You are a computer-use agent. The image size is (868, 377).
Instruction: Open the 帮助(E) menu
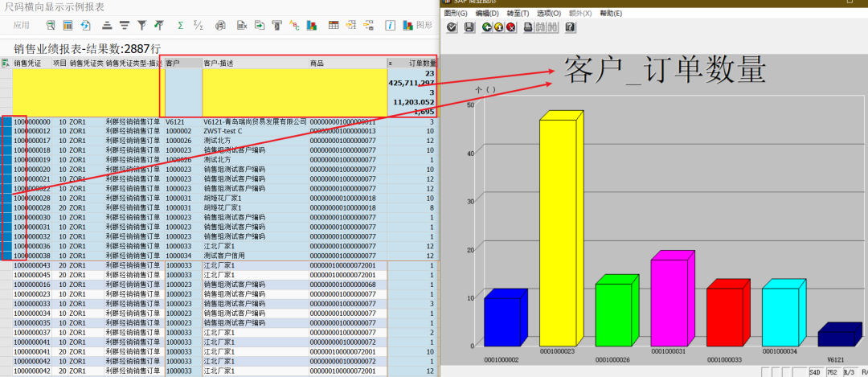point(611,14)
